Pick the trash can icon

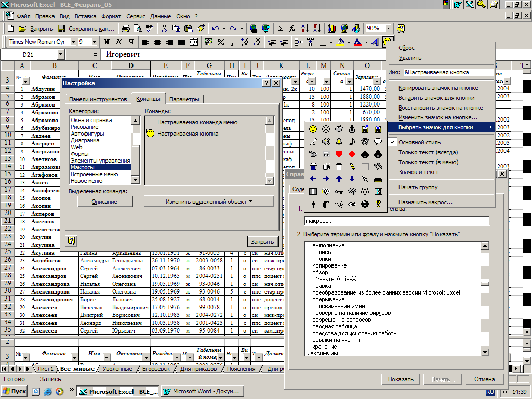click(339, 167)
